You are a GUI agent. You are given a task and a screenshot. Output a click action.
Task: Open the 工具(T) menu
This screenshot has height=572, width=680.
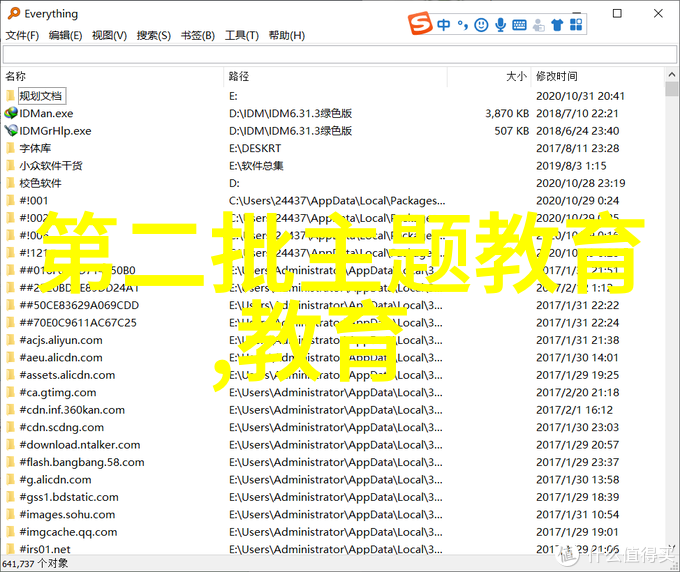[242, 36]
